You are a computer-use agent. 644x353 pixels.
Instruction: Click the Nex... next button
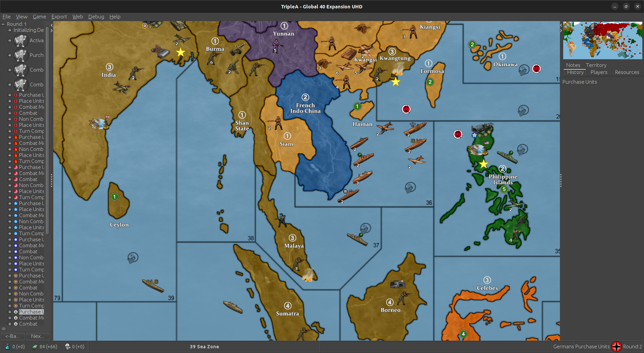(38, 336)
